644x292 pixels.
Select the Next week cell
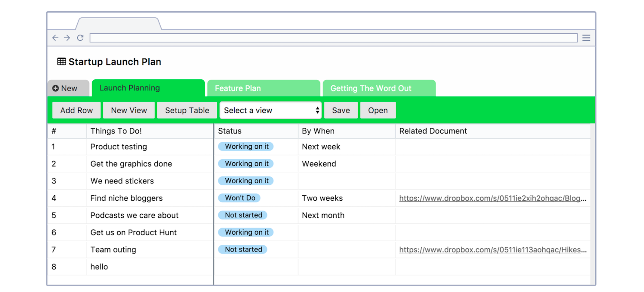347,147
